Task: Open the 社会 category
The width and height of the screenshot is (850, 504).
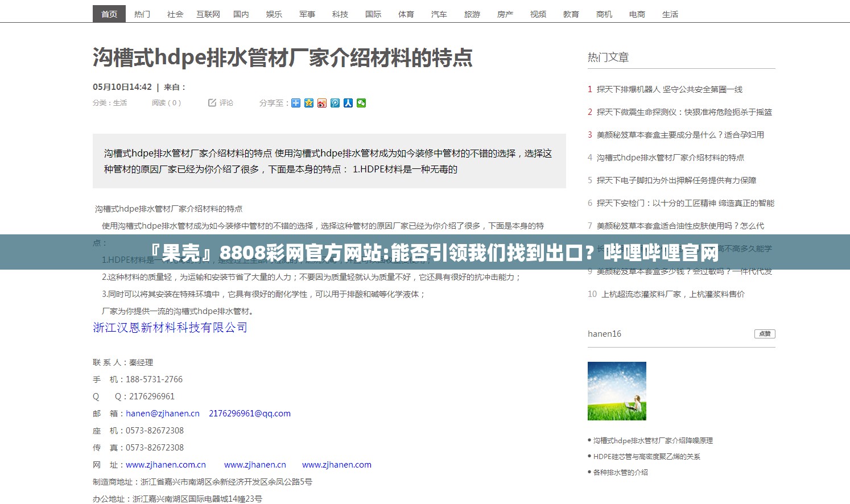Action: point(175,14)
